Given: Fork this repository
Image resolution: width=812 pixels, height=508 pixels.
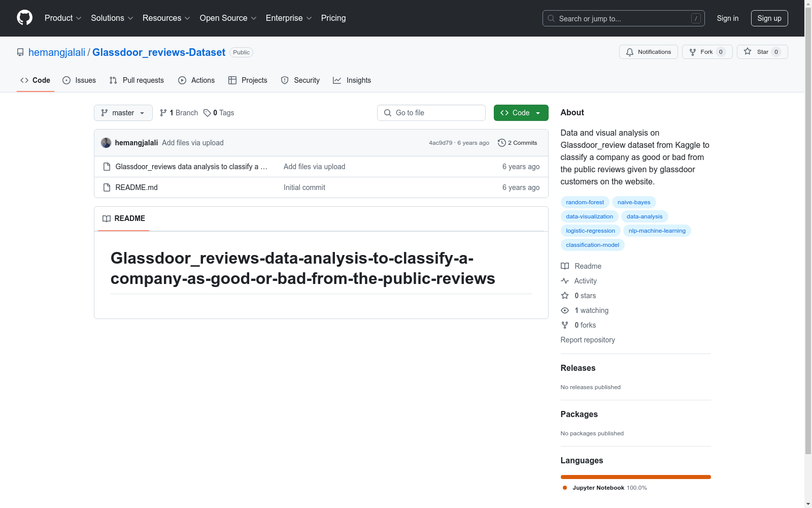Looking at the screenshot, I should [707, 52].
